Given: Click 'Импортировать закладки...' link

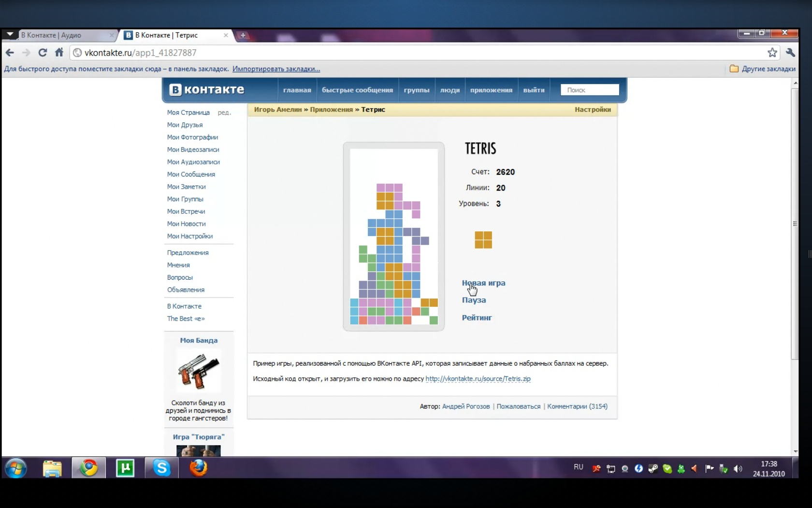Looking at the screenshot, I should pos(276,69).
